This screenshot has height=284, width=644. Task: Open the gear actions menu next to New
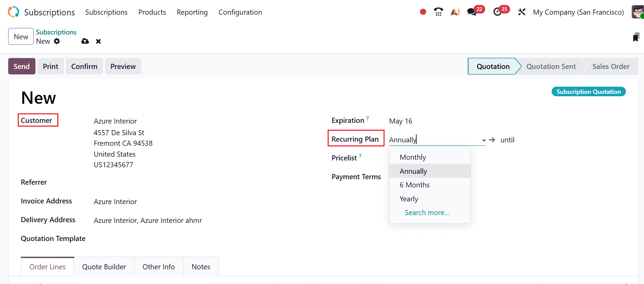pyautogui.click(x=57, y=41)
